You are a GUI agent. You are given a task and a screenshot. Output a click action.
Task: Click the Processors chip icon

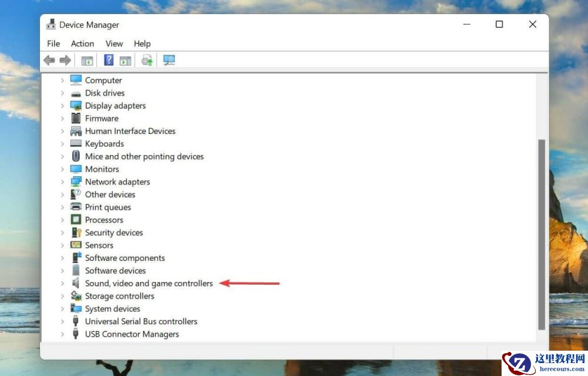click(76, 220)
